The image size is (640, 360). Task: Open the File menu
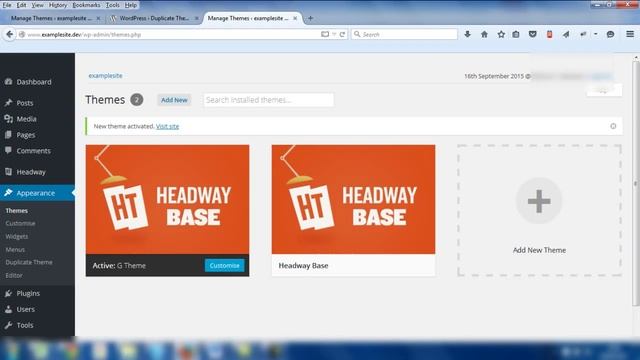pos(7,5)
